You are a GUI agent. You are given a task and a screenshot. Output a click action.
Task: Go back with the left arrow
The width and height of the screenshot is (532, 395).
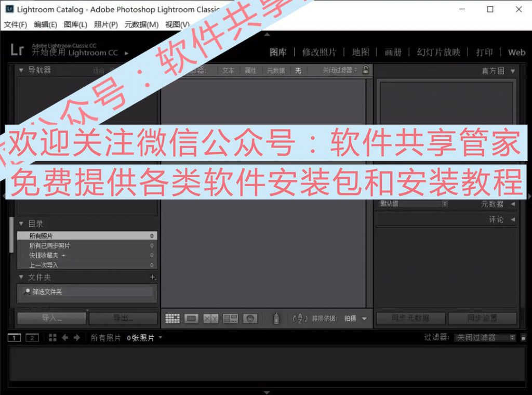pos(65,338)
